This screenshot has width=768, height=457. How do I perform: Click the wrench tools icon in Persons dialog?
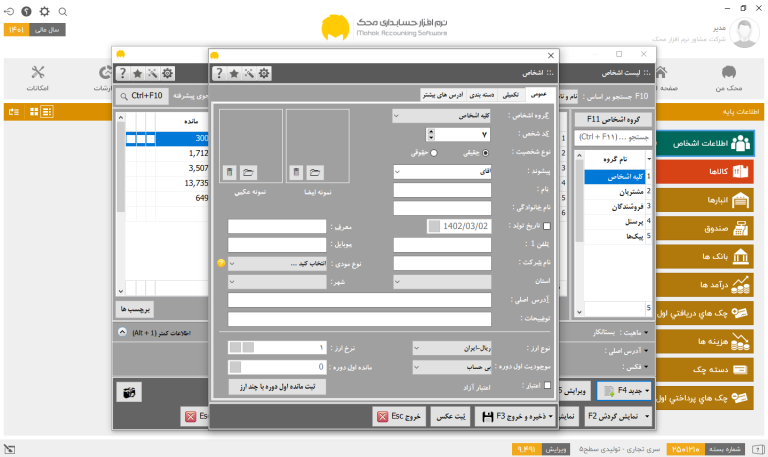pos(249,73)
